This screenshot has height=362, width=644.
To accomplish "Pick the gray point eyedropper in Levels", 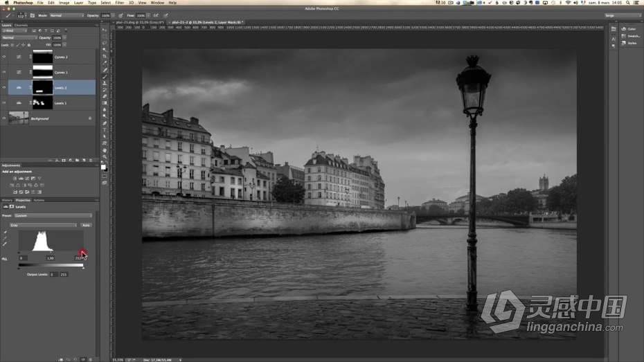I will 6,238.
